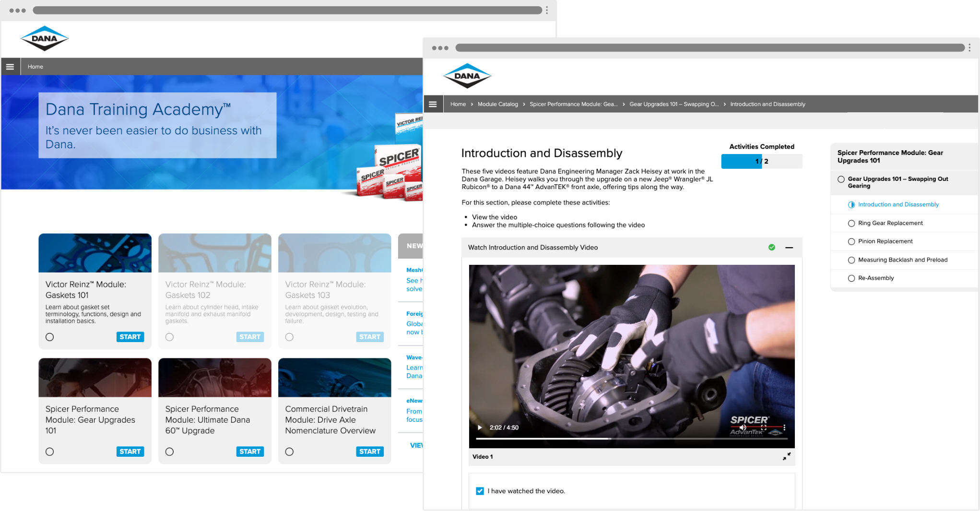Click the circle beside Ring Gear Replacement

click(x=851, y=223)
